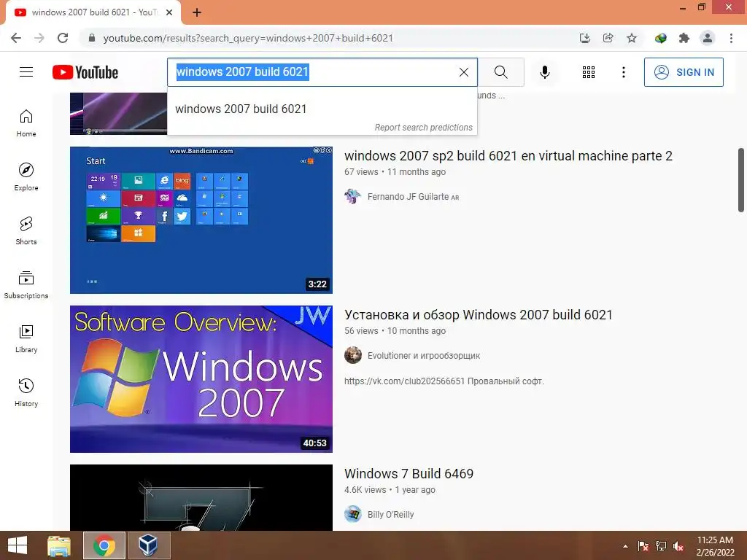The image size is (747, 560).
Task: Click the muted volume tray icon
Action: point(678,546)
